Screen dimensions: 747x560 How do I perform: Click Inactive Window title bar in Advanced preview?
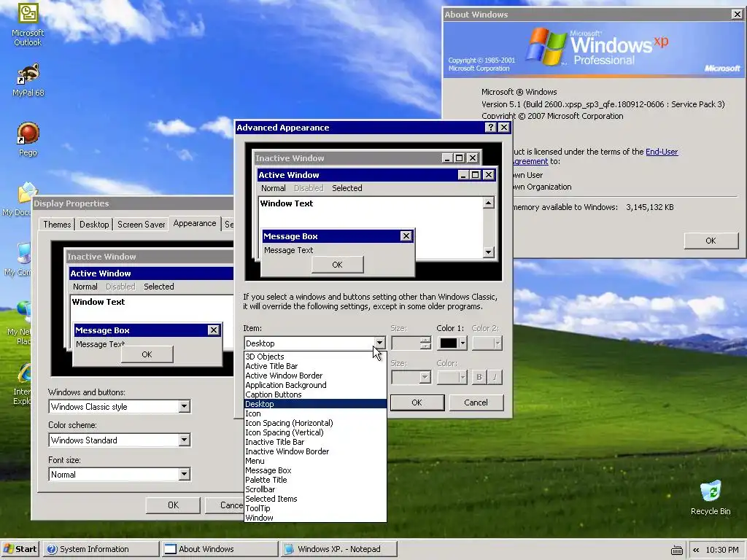point(366,158)
